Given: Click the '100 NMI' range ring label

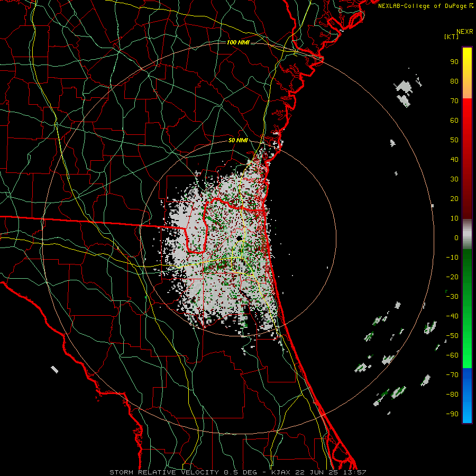Looking at the screenshot, I should click(x=238, y=42).
